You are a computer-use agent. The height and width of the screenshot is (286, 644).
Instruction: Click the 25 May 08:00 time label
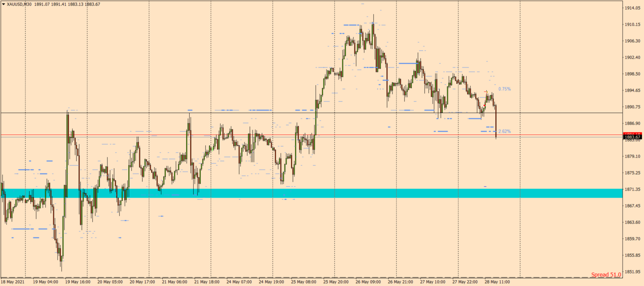click(x=304, y=282)
